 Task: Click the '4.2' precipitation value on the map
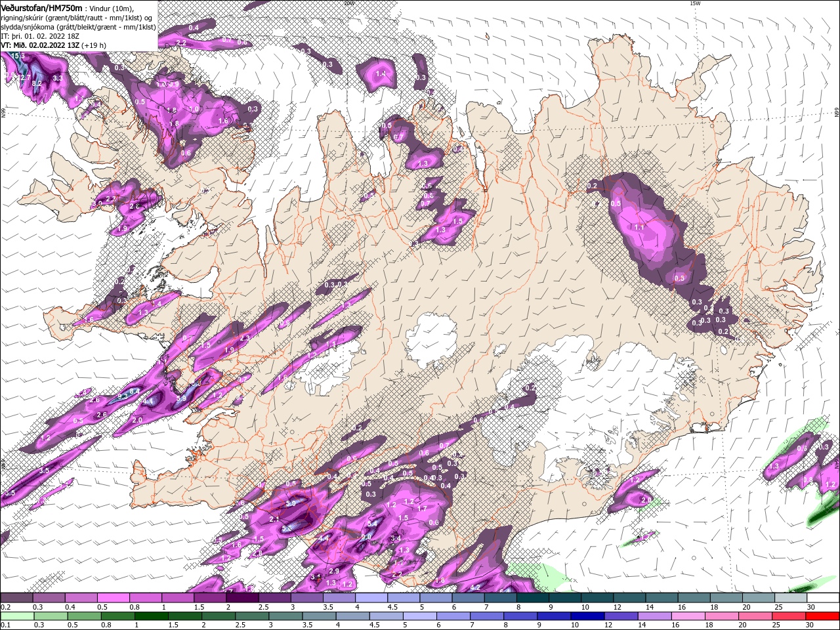pos(476,587)
